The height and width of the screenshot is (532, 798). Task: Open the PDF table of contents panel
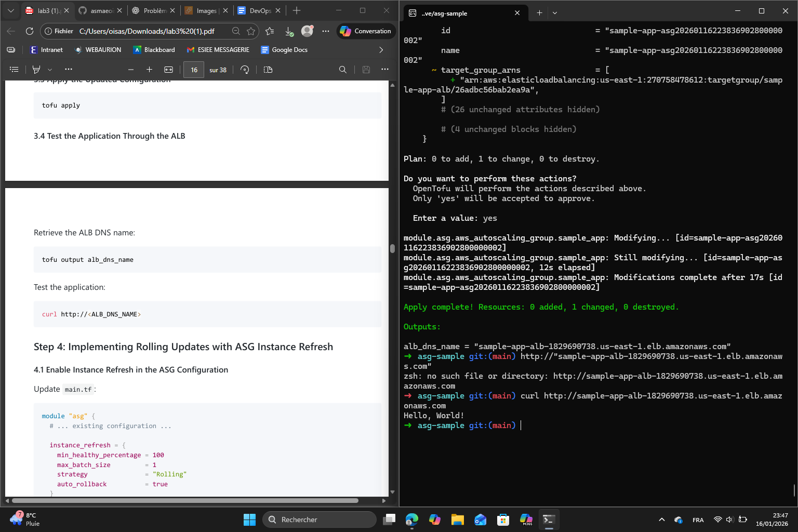[x=14, y=70]
